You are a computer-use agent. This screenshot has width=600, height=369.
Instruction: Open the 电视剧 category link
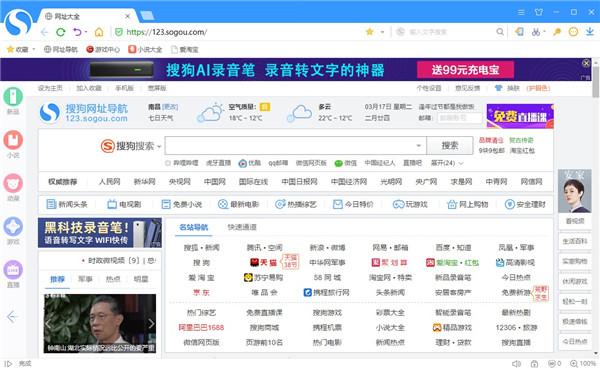124,204
